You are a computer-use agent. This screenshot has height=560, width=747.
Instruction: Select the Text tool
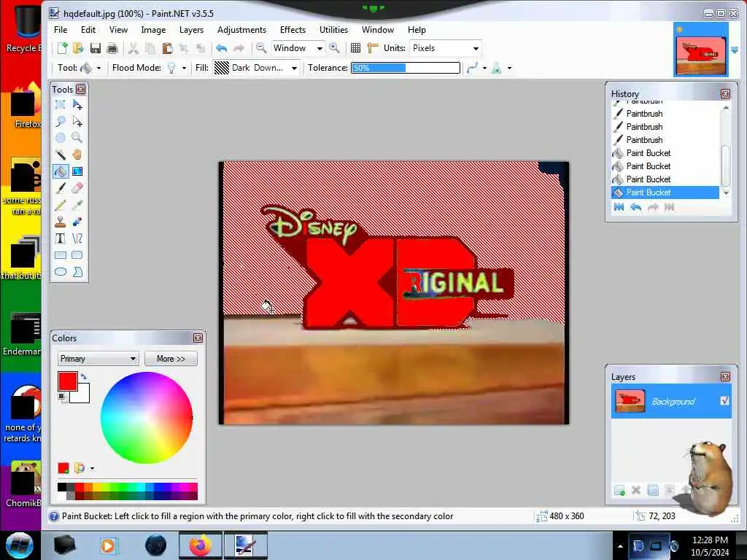pyautogui.click(x=61, y=238)
